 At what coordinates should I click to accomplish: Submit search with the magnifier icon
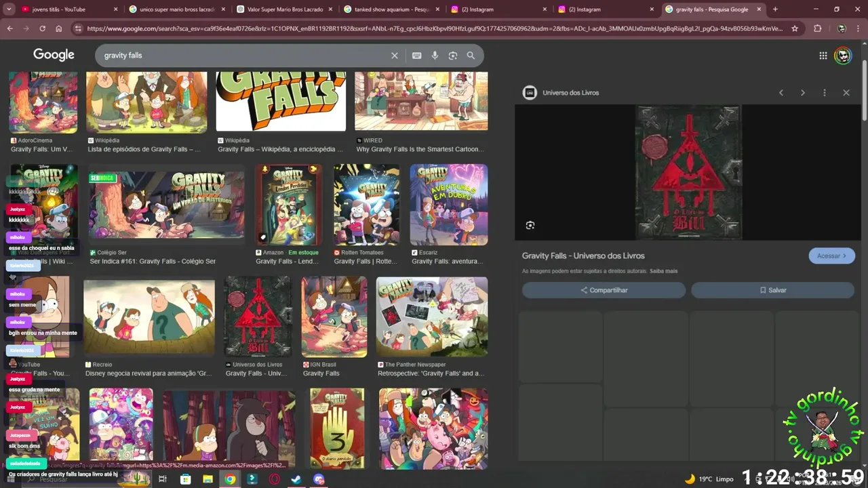tap(471, 56)
